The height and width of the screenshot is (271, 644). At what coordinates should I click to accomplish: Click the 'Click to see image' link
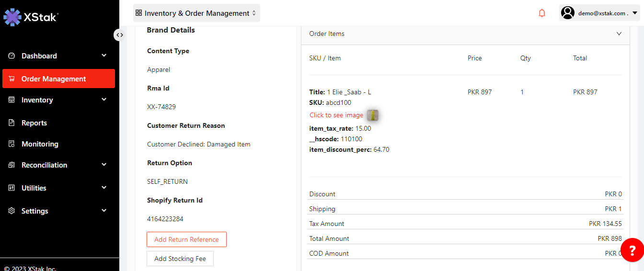coord(336,115)
